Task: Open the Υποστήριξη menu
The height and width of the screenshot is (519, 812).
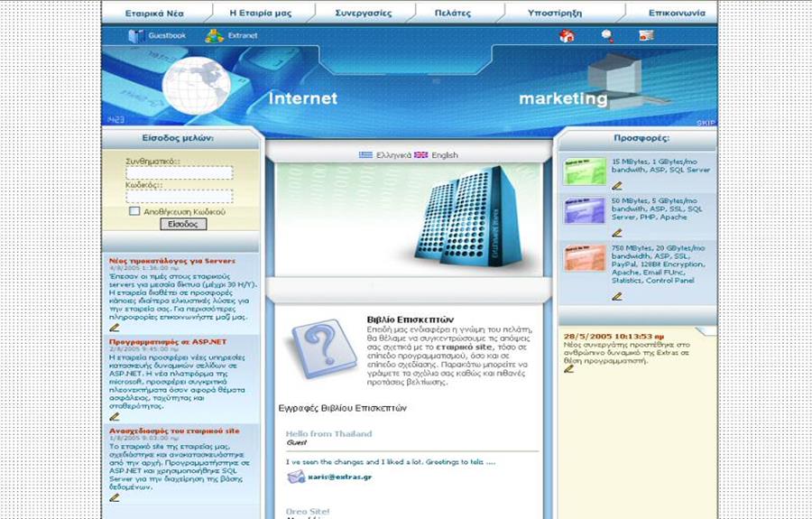Action: pyautogui.click(x=555, y=14)
